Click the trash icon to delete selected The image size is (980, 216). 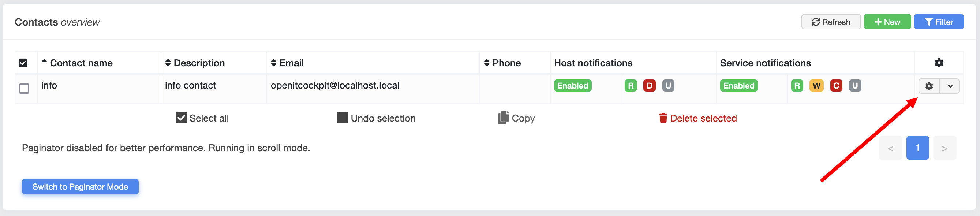pos(663,118)
